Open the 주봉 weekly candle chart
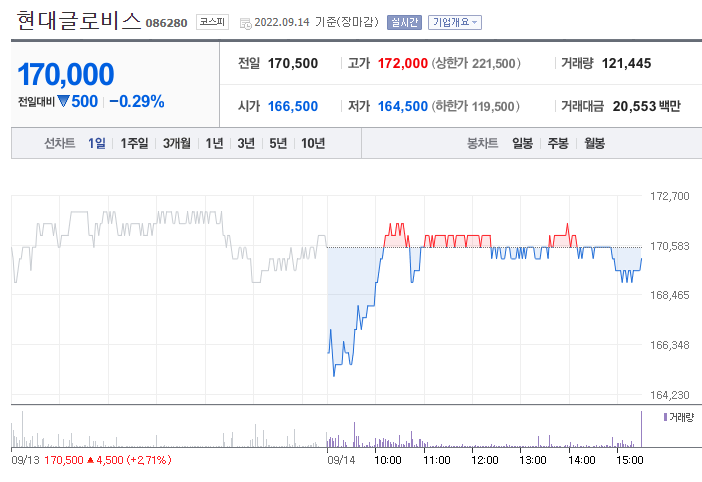The height and width of the screenshot is (482, 702). pos(558,143)
